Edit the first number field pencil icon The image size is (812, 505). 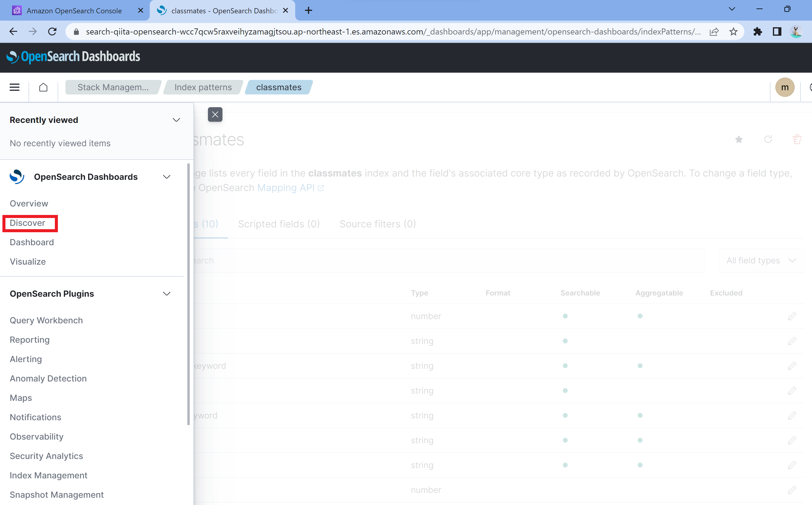792,316
